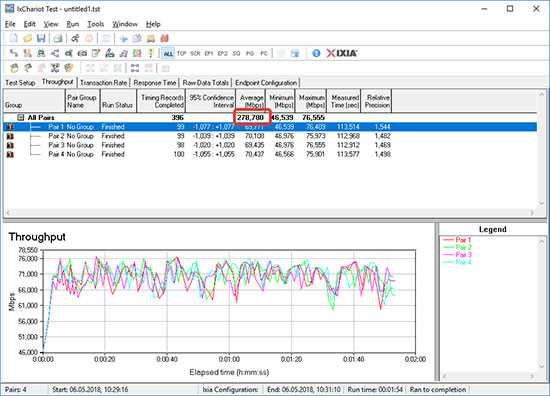This screenshot has height=396, width=550.
Task: Click the share-nodes icon in the second toolbar row
Action: point(55,53)
